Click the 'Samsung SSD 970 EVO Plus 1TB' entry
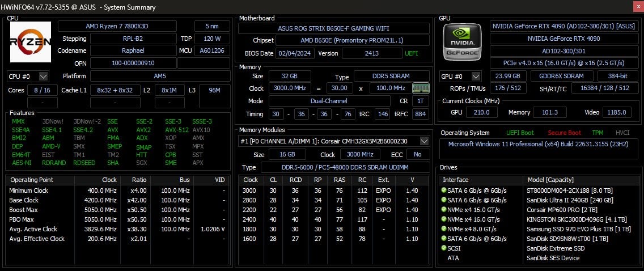644x271 pixels. tap(579, 229)
